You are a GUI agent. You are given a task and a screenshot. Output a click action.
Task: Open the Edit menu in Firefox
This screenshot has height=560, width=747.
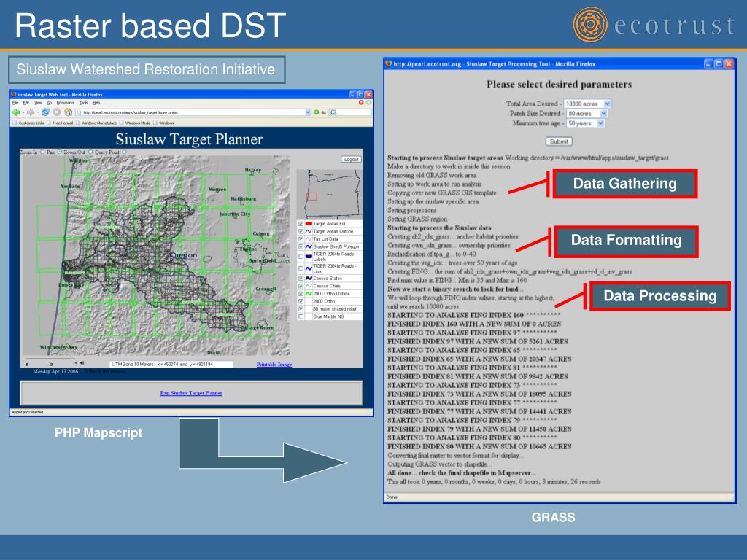click(26, 102)
